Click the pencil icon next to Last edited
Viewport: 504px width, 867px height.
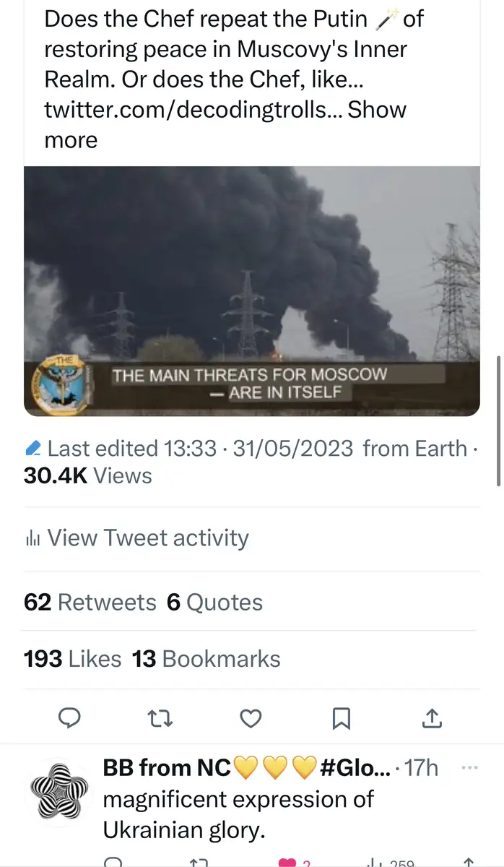tap(33, 449)
